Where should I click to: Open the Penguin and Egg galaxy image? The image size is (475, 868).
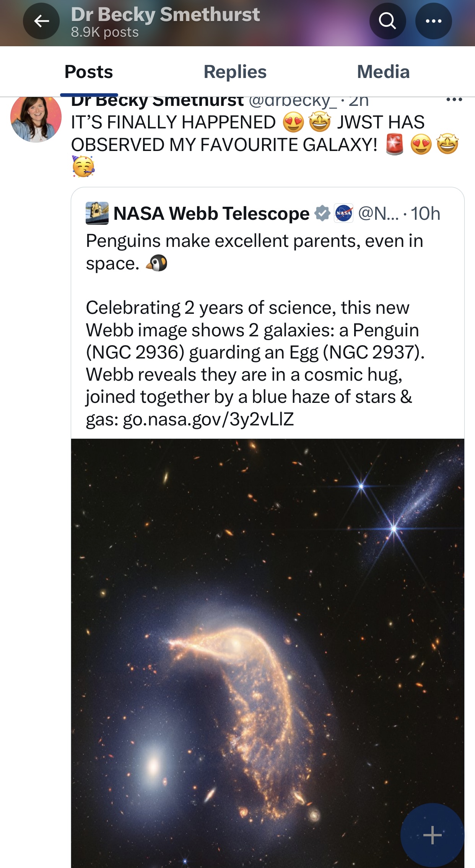[x=268, y=653]
